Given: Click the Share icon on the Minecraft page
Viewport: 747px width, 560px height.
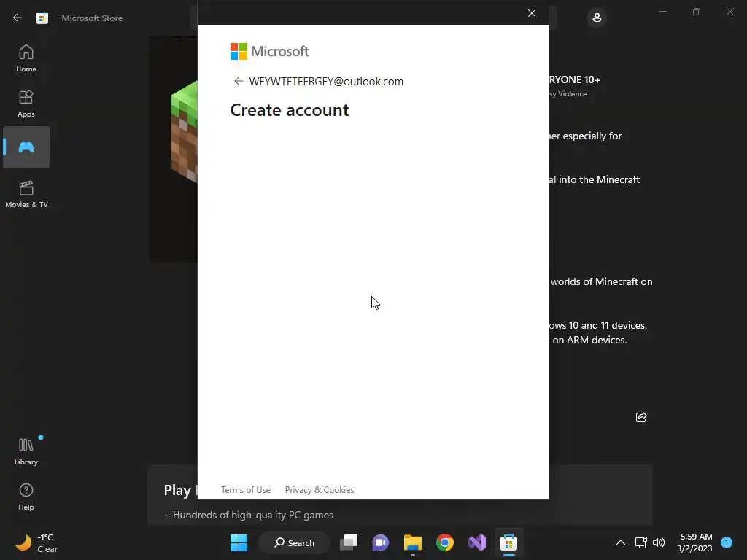Looking at the screenshot, I should [641, 417].
